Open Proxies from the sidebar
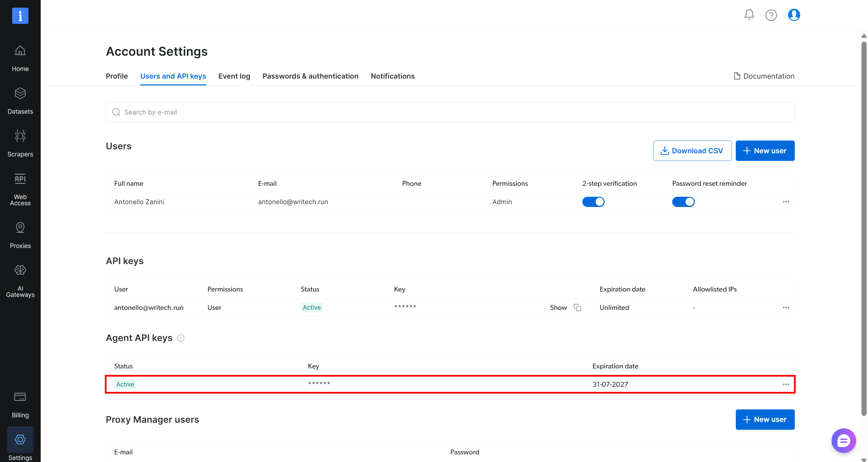 coord(20,236)
